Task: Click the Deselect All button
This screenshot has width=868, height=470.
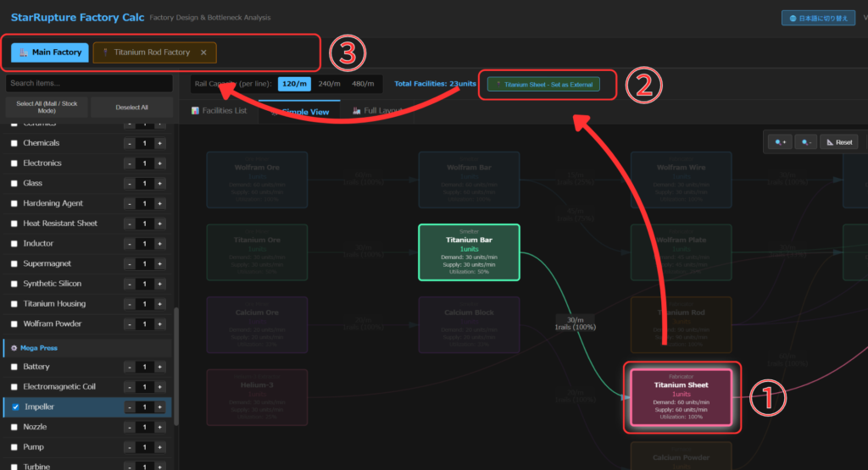Action: [x=131, y=108]
